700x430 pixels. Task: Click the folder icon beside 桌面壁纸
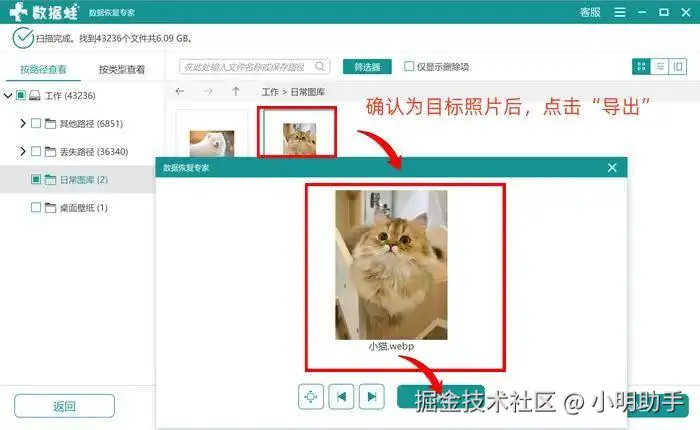(x=50, y=208)
